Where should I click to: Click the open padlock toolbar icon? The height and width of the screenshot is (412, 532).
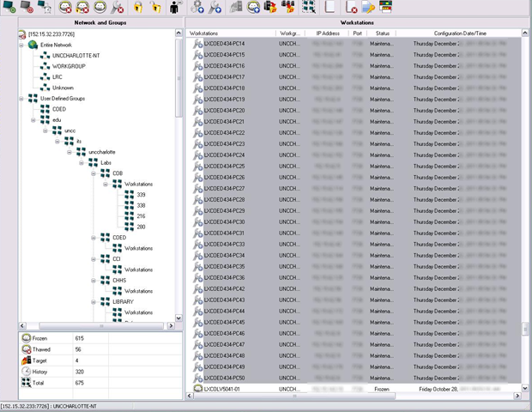pos(157,8)
